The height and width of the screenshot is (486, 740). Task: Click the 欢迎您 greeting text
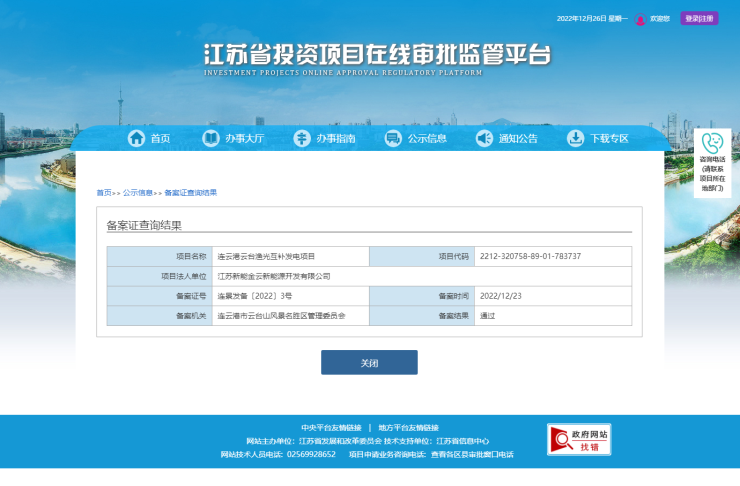tap(660, 18)
